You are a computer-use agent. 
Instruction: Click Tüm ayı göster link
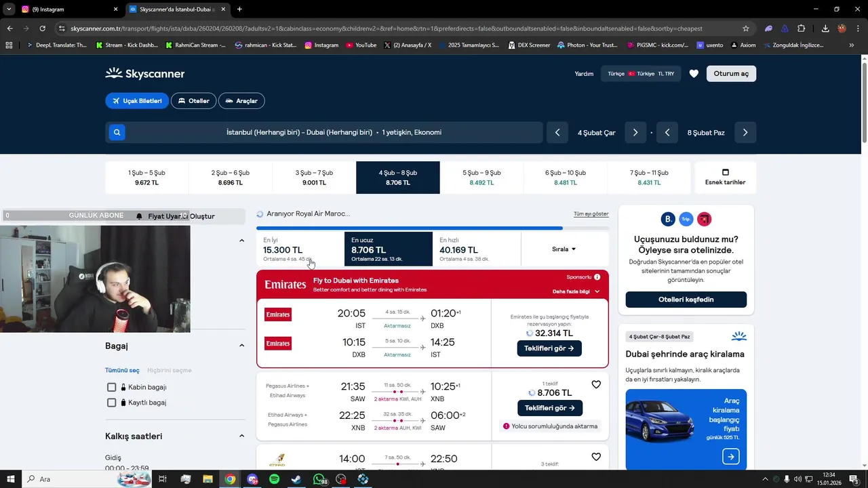click(591, 213)
